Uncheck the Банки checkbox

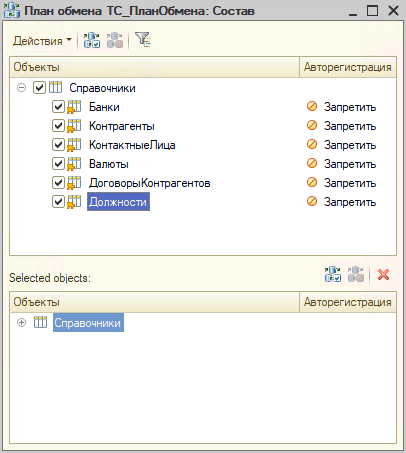pos(58,107)
